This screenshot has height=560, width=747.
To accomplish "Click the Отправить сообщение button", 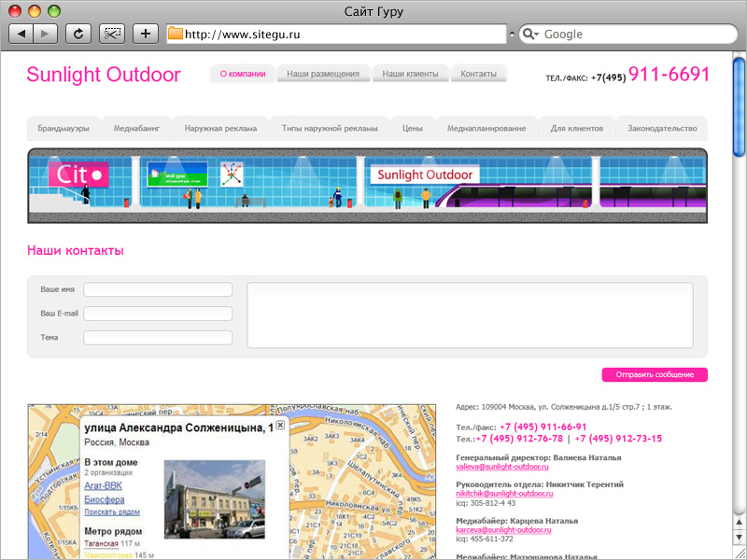I will (655, 375).
